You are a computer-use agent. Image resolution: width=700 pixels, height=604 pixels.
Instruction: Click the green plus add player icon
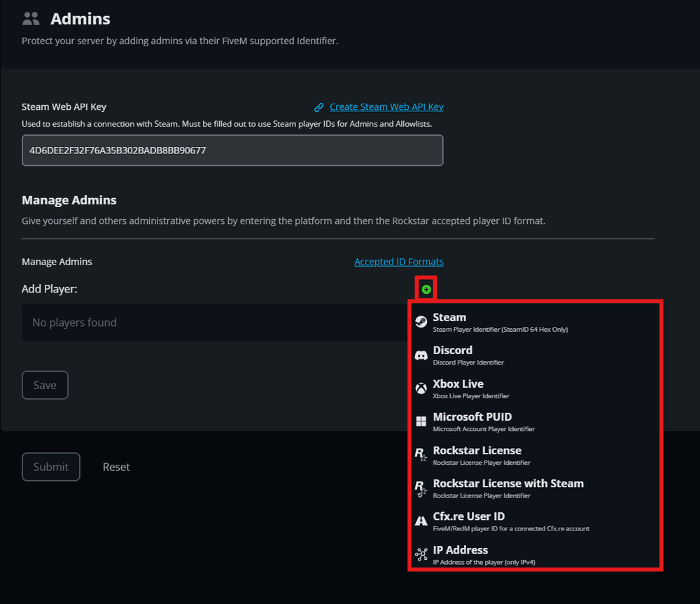426,289
